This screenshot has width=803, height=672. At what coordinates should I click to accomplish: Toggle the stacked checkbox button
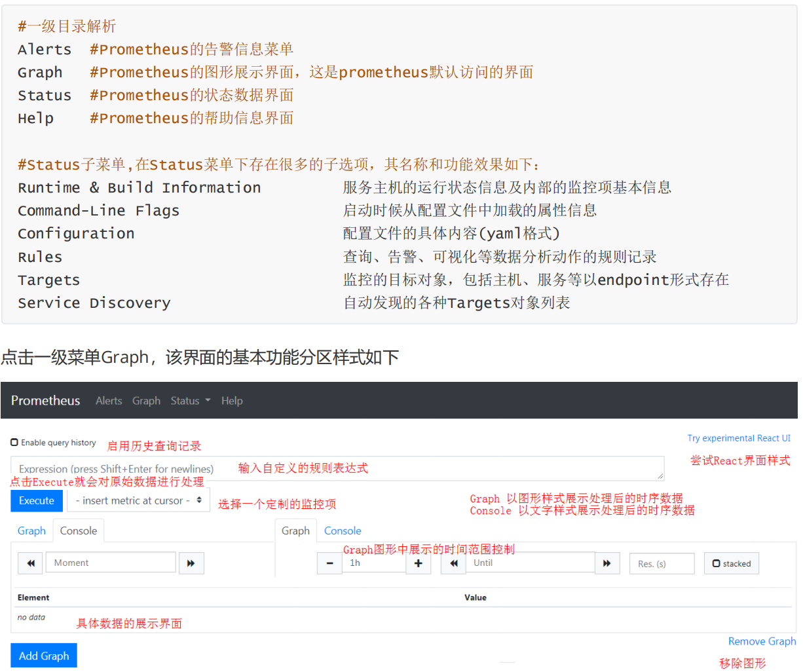[732, 563]
